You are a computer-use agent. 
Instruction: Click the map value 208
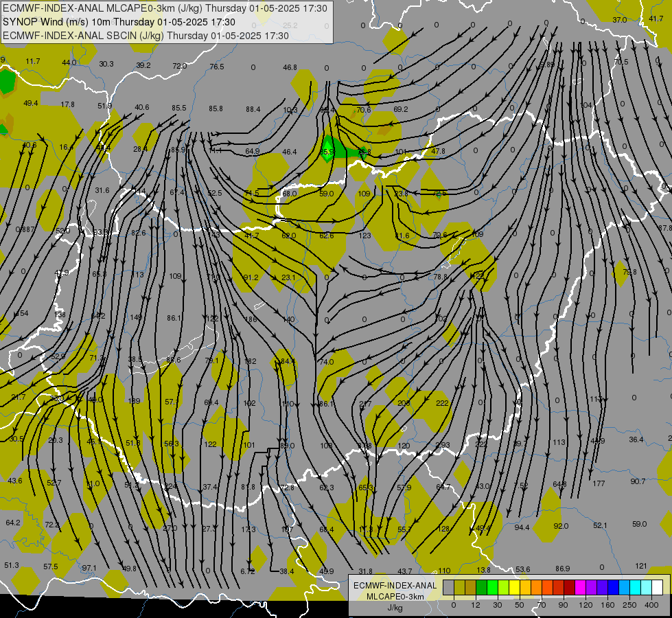pyautogui.click(x=404, y=403)
